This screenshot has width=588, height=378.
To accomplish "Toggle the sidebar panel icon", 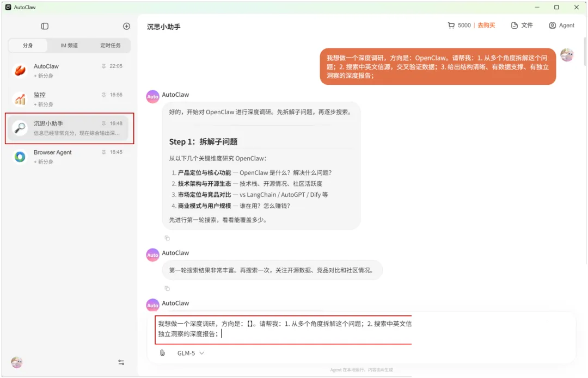I will click(x=45, y=26).
